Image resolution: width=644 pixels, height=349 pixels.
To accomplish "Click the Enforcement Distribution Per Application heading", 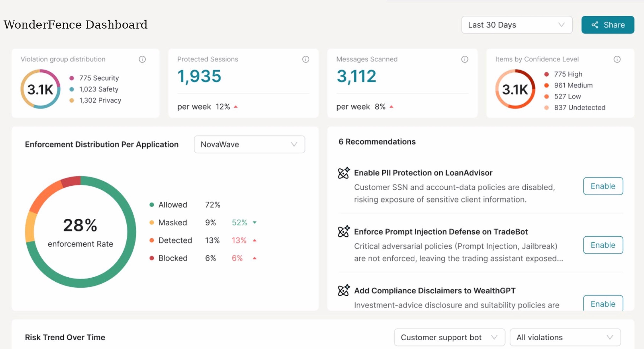I will tap(102, 144).
